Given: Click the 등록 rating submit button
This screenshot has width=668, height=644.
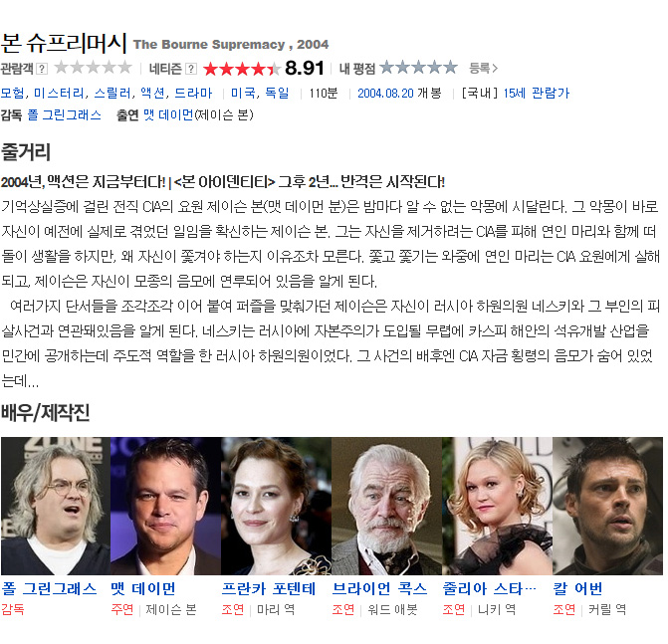Looking at the screenshot, I should [x=483, y=68].
